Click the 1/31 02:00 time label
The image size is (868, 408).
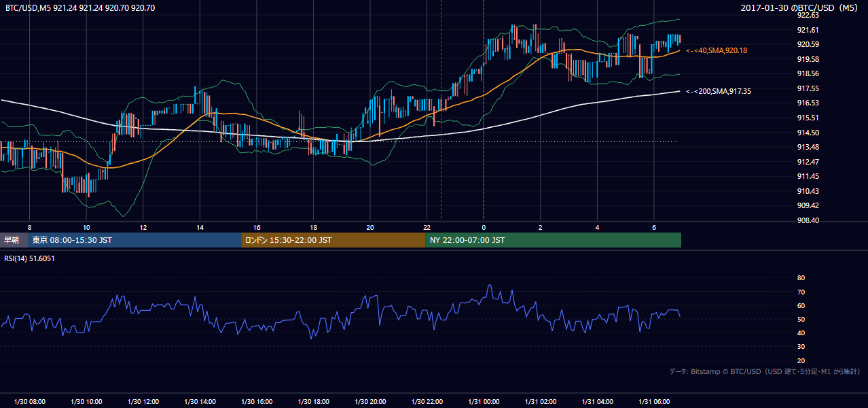(540, 402)
